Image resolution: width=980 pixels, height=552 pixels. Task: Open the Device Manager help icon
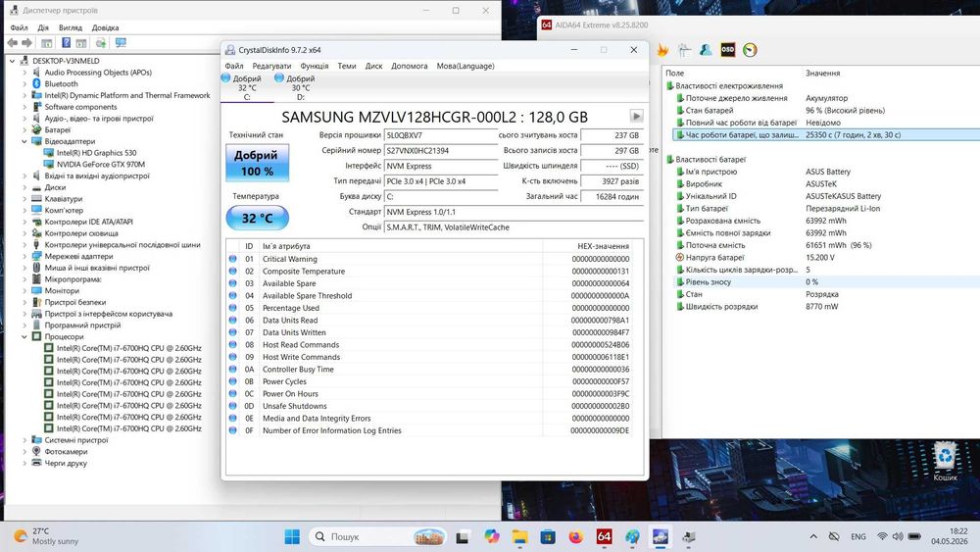66,43
